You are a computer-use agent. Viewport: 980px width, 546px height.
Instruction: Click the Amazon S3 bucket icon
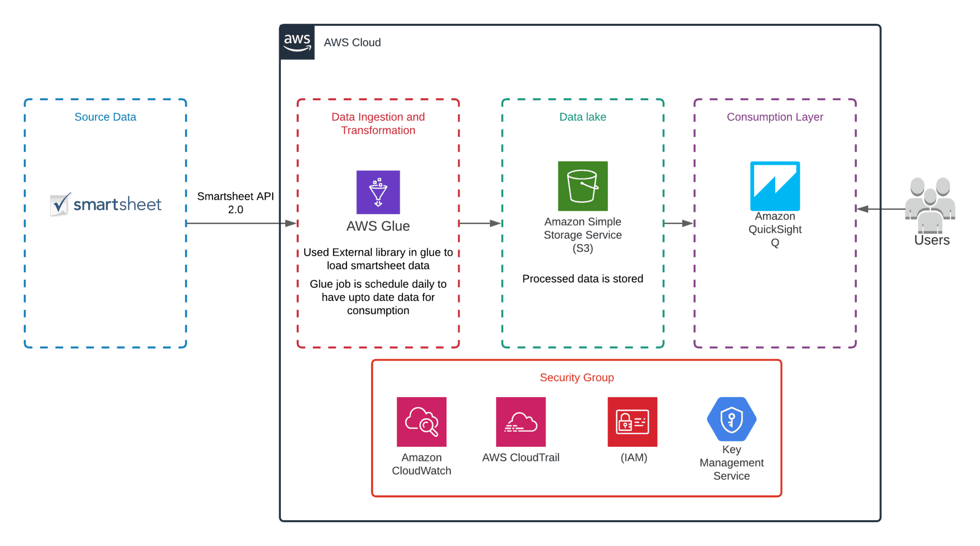582,187
